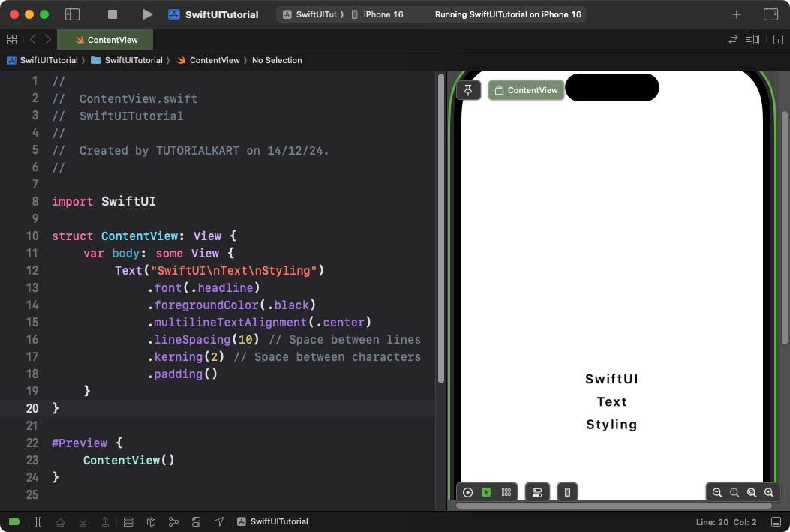
Task: Click the '.font(.headline)' modifier line
Action: (x=203, y=287)
